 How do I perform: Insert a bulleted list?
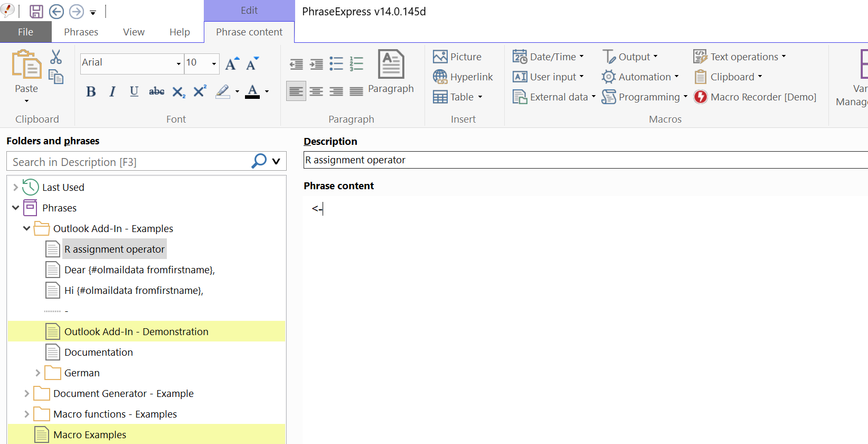pos(336,64)
